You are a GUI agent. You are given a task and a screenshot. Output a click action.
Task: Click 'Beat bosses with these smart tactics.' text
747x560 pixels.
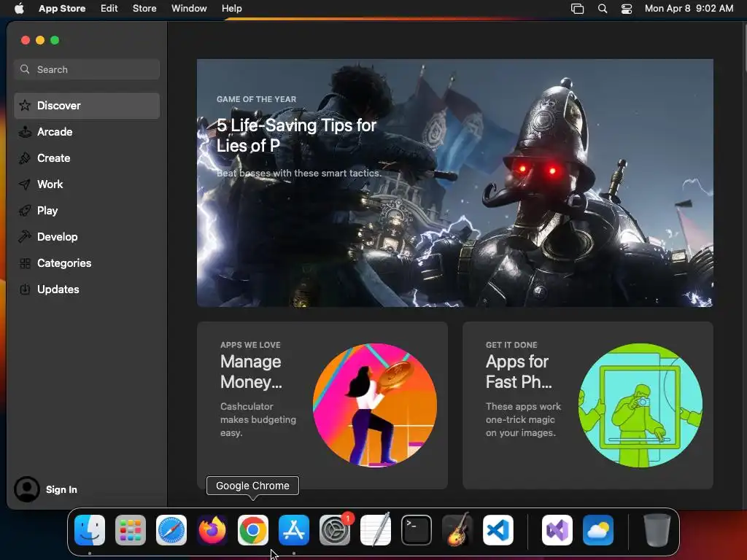pyautogui.click(x=298, y=174)
